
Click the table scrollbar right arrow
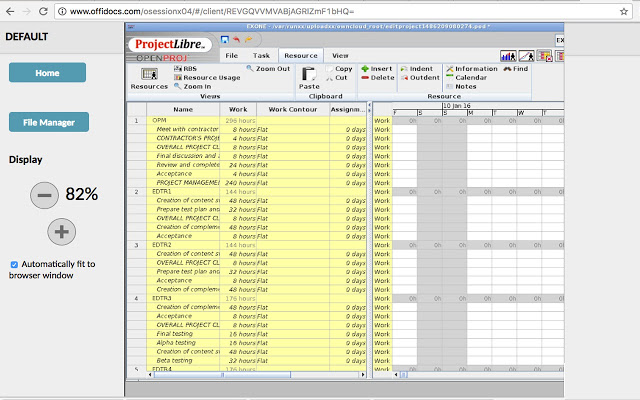tap(363, 374)
